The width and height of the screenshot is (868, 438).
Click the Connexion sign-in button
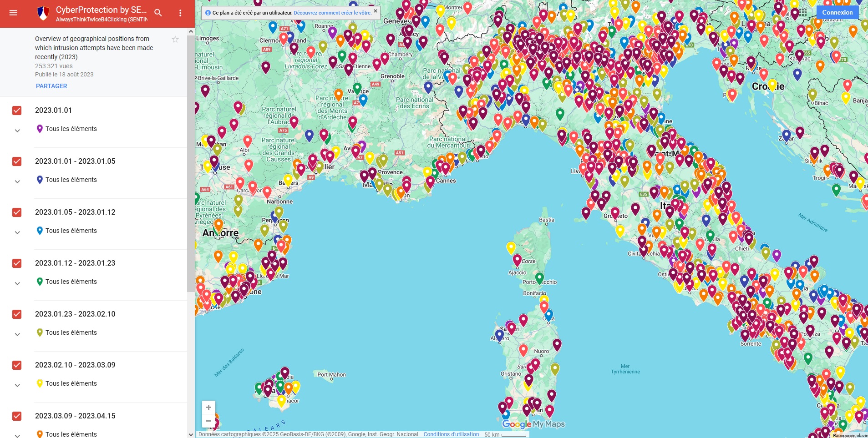pos(838,12)
